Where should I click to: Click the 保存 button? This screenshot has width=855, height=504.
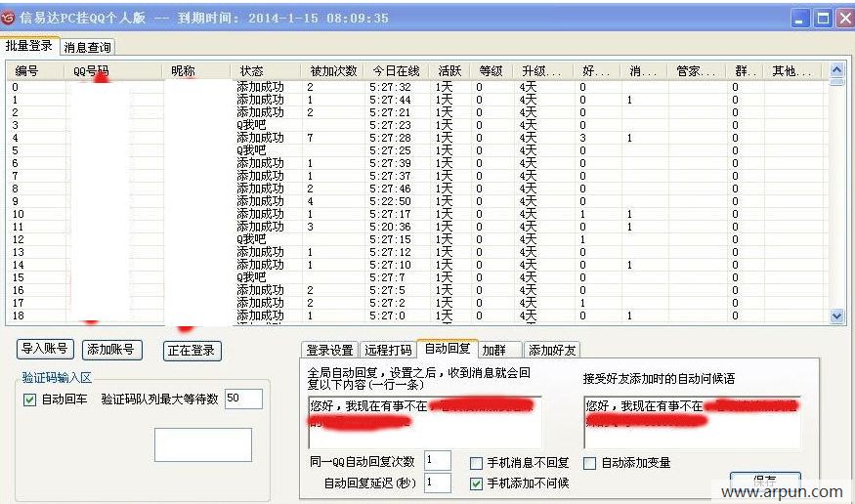pyautogui.click(x=765, y=480)
